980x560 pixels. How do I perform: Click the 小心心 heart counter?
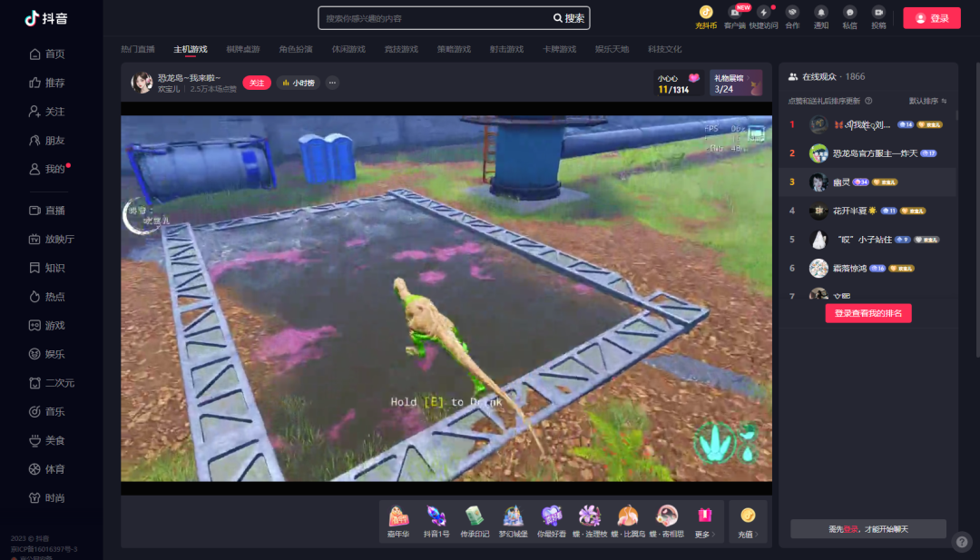pyautogui.click(x=678, y=84)
